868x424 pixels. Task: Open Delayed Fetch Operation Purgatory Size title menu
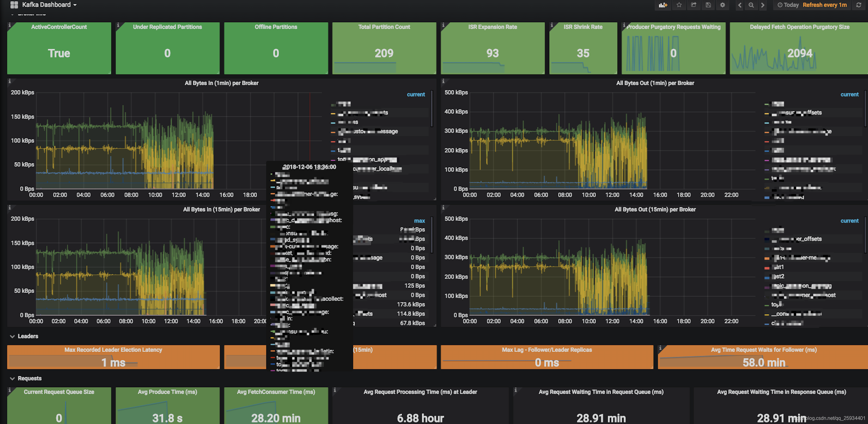pyautogui.click(x=799, y=26)
